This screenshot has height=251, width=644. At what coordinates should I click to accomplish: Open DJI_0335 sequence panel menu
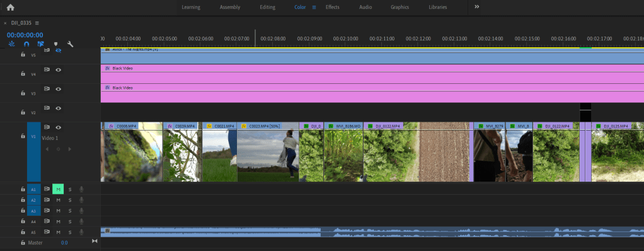click(37, 23)
